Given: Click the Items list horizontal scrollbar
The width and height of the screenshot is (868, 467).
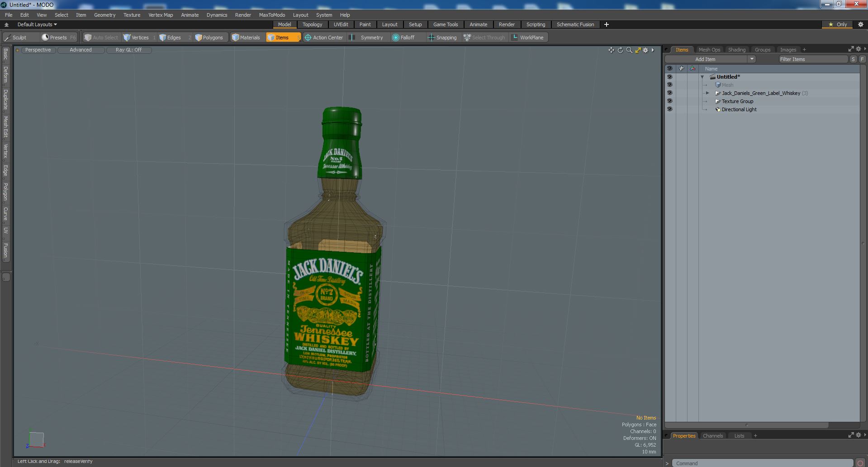Looking at the screenshot, I should click(746, 425).
